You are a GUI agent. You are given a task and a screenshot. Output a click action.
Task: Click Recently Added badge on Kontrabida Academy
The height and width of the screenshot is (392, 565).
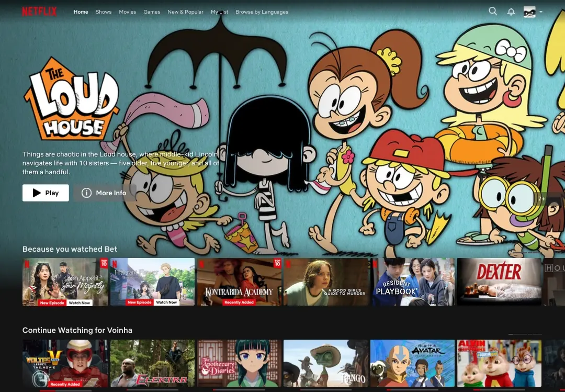pos(239,302)
